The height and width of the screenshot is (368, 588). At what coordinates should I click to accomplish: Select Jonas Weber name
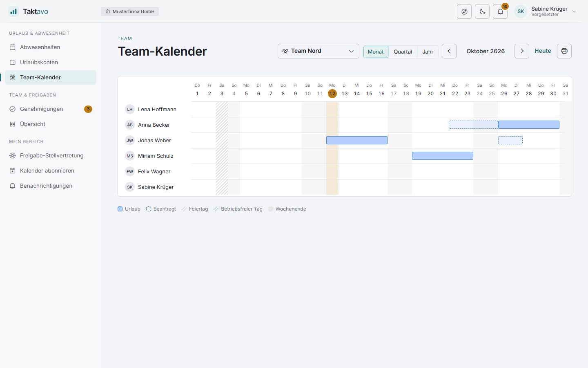point(154,140)
